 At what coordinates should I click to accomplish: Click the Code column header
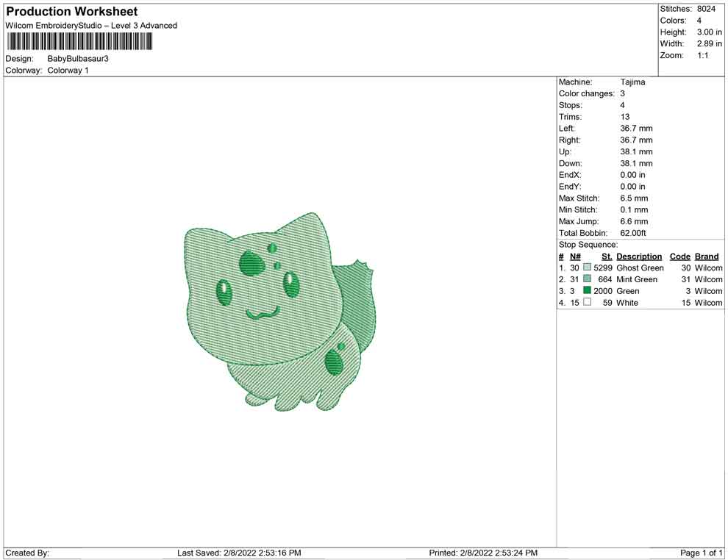(x=679, y=256)
